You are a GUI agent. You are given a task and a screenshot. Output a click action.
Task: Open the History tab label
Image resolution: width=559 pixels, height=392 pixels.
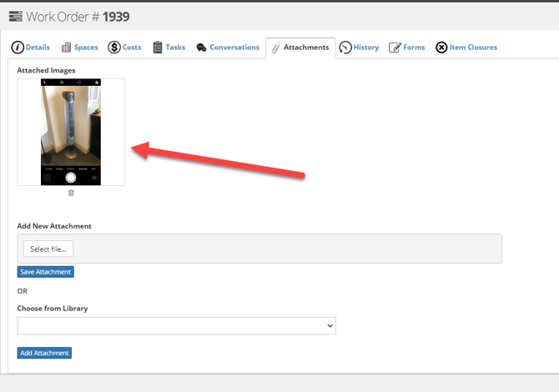click(366, 48)
